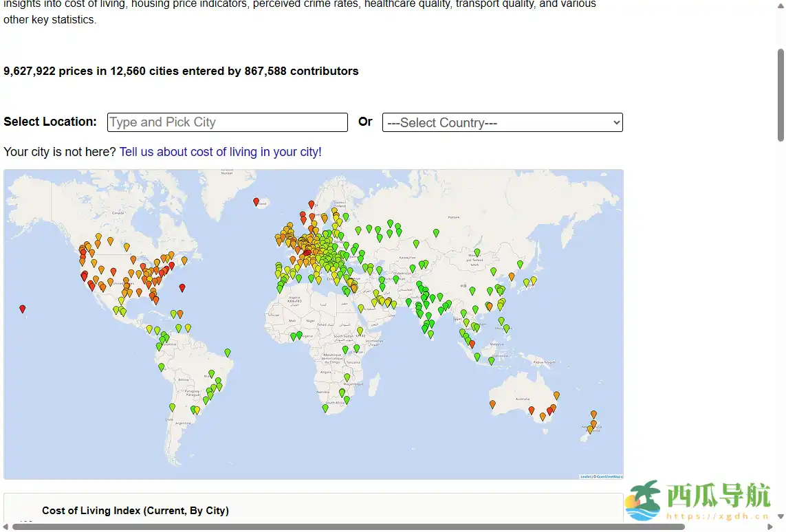This screenshot has width=786, height=532.
Task: Click the scroll-right arrow on horizontal scrollbar
Action: click(770, 527)
